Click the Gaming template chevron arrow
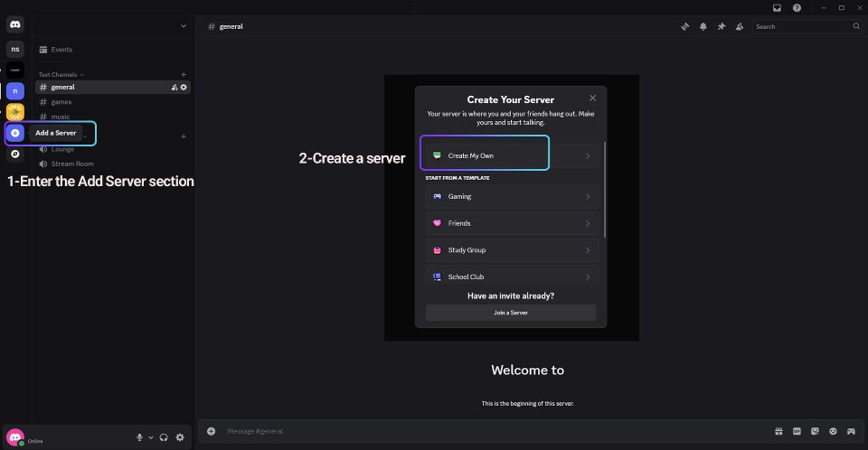Image resolution: width=868 pixels, height=450 pixels. (588, 196)
